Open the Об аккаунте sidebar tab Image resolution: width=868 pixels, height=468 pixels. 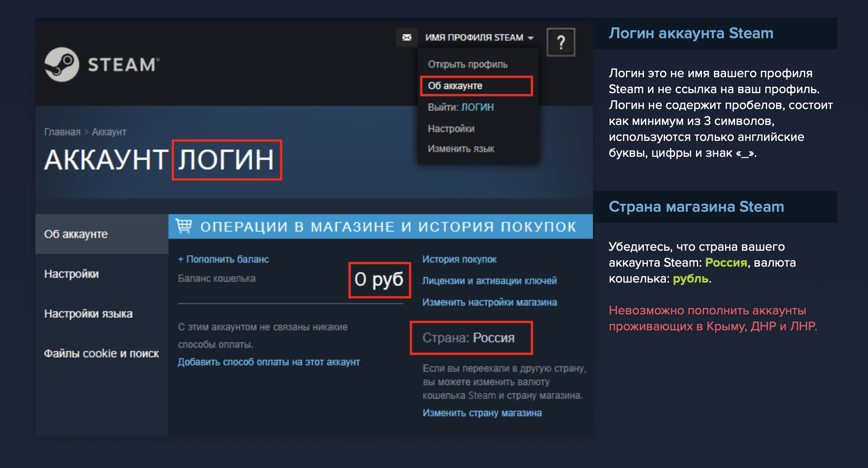[x=102, y=234]
